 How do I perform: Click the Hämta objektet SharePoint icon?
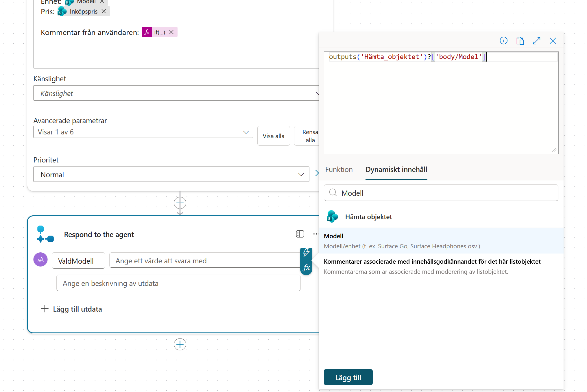[332, 217]
